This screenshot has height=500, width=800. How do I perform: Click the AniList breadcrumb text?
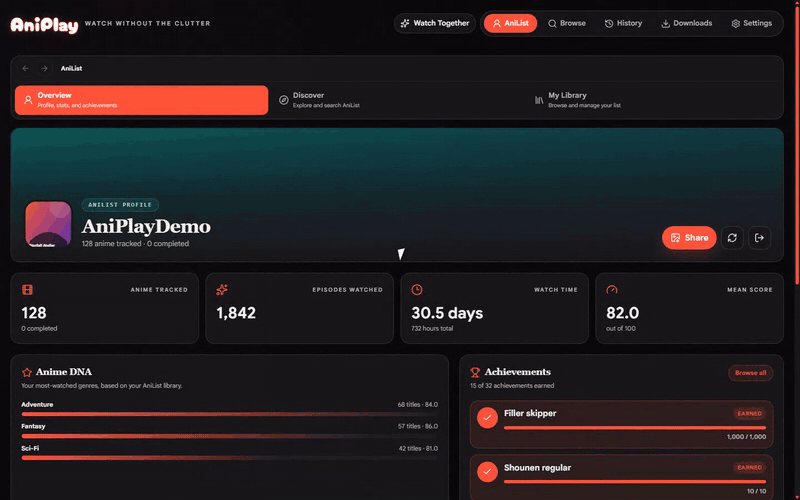point(71,68)
